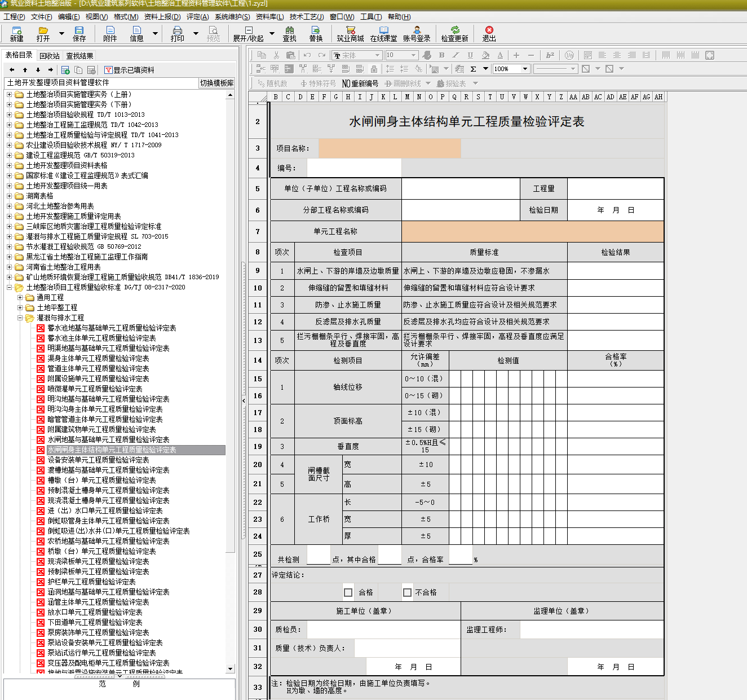747x700 pixels.
Task: Click the lock cell icon
Action: (x=374, y=69)
